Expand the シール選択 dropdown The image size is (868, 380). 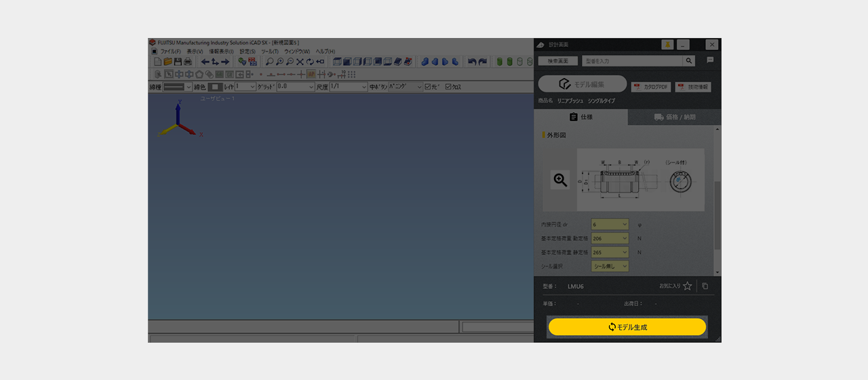[610, 266]
